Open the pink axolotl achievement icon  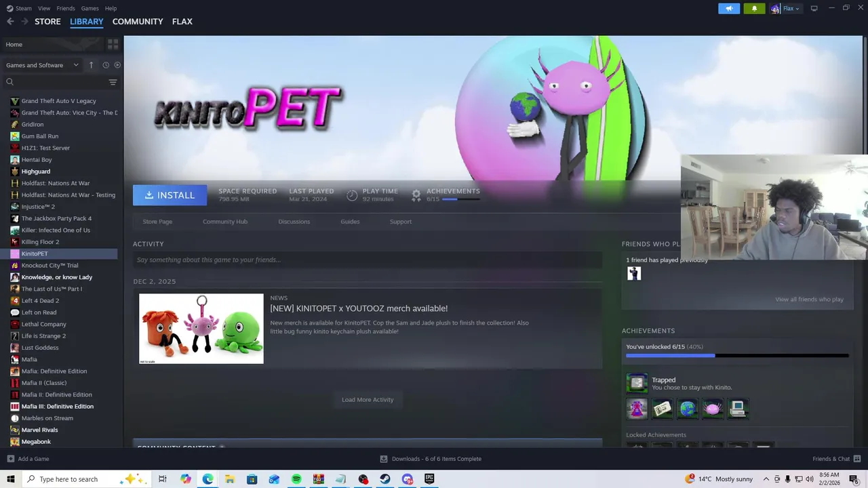713,409
